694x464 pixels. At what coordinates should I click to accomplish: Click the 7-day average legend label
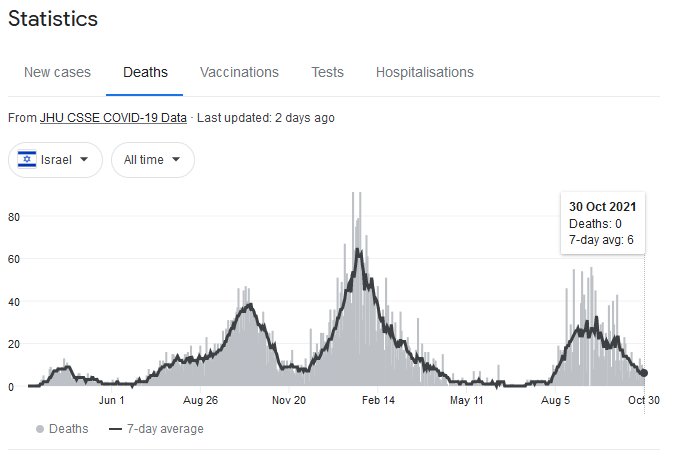(165, 429)
